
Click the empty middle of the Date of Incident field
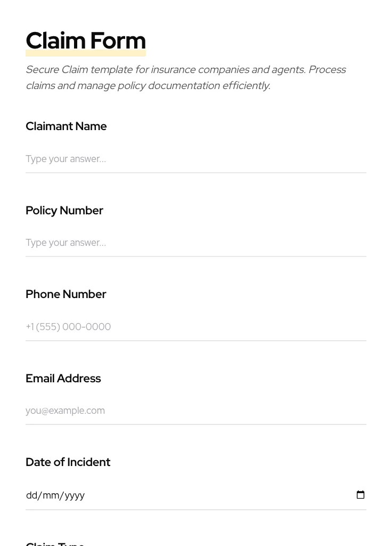click(213, 495)
